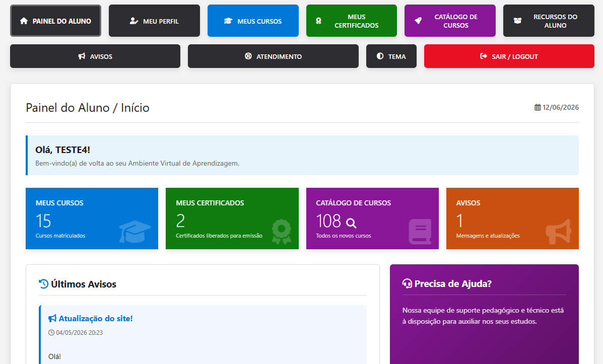Open the green Meus Certificados card showing 2
This screenshot has height=364, width=603.
pos(232,219)
